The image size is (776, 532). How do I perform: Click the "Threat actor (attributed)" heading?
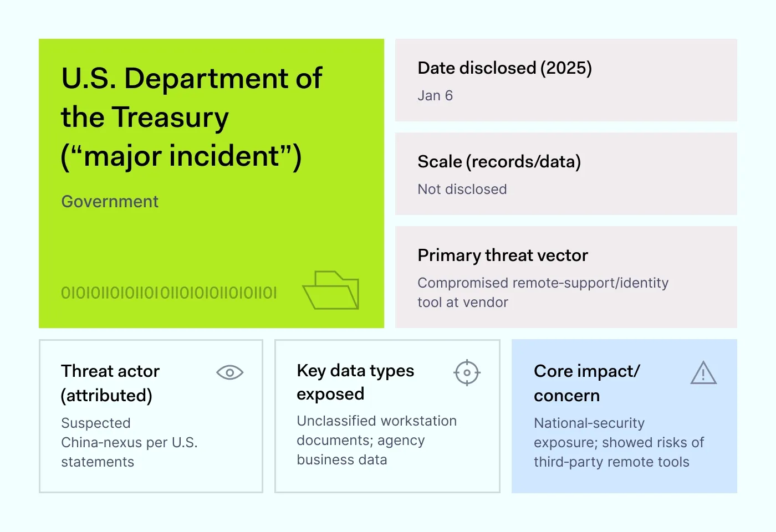(110, 383)
